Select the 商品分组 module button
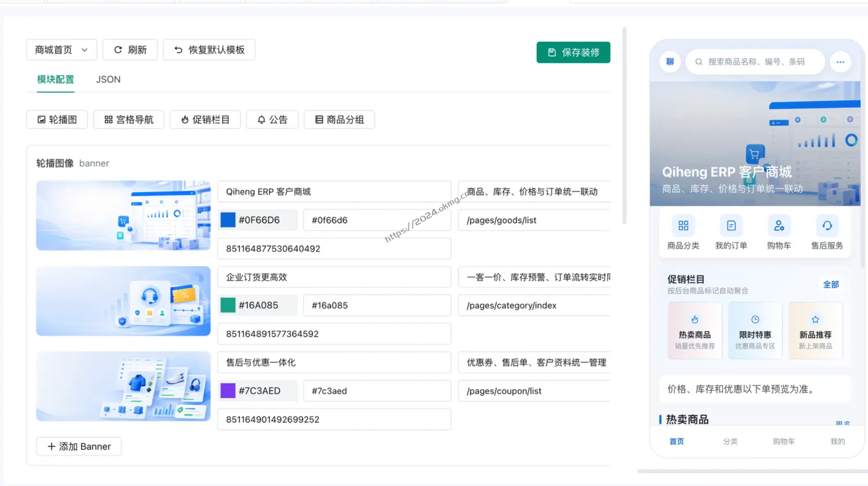 339,119
